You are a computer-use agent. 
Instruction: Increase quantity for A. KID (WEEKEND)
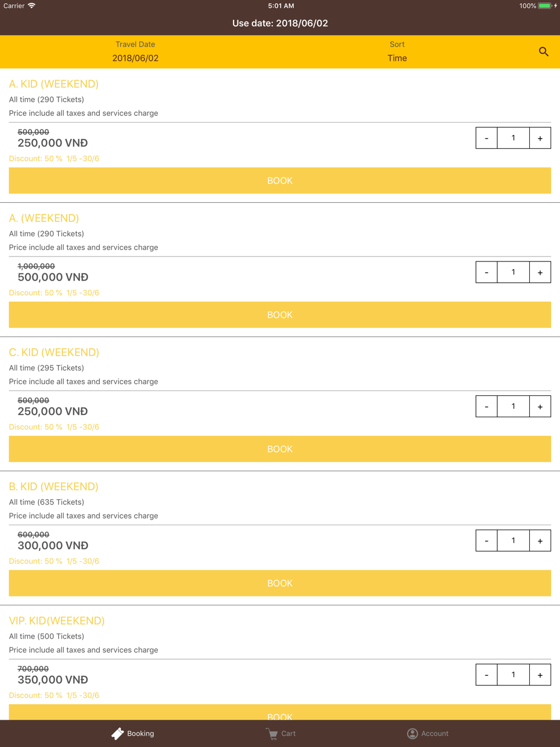[x=540, y=138]
